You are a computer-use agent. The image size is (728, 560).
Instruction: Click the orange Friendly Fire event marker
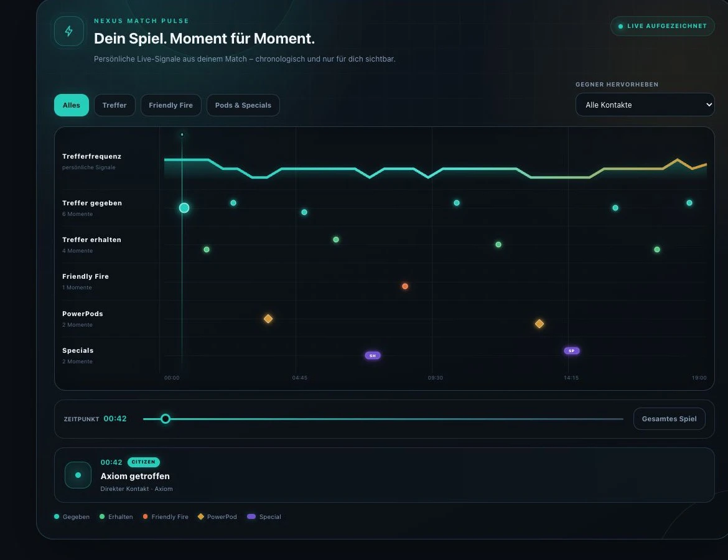click(x=405, y=286)
